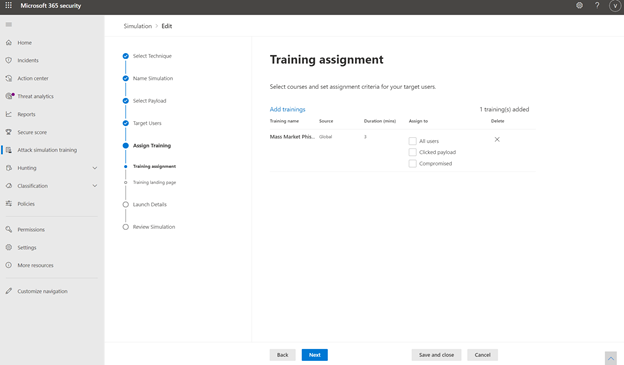
Task: Open the settings gear in header
Action: pos(579,6)
